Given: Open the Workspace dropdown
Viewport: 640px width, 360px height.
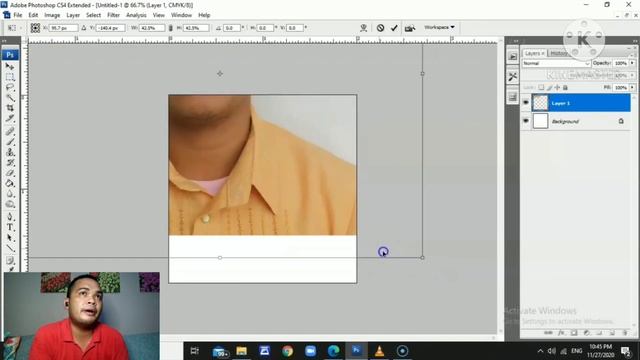Looking at the screenshot, I should pos(439,27).
